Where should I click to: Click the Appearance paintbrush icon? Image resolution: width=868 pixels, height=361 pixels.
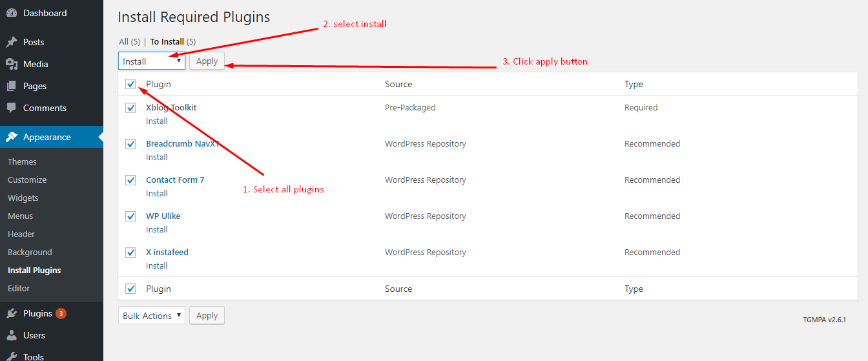tap(12, 137)
